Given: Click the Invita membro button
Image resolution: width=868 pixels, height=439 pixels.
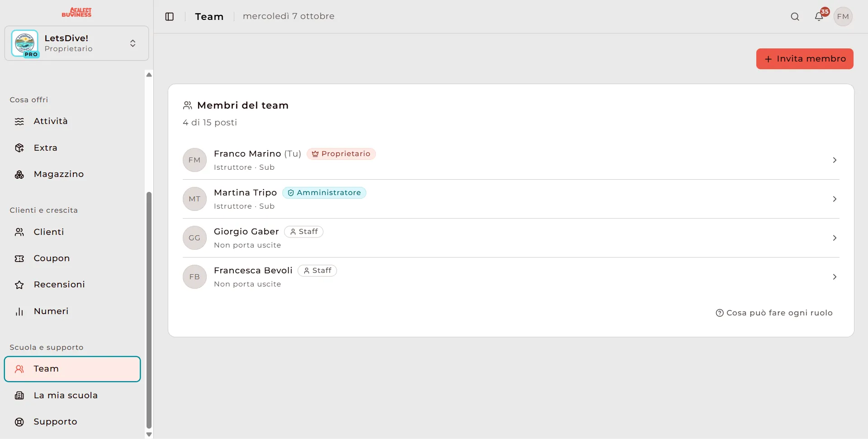Looking at the screenshot, I should (805, 59).
